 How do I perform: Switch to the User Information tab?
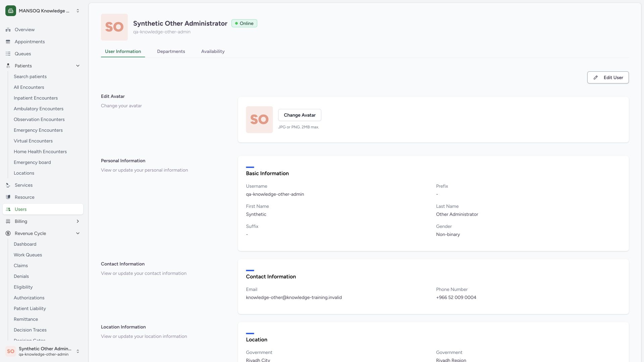(123, 52)
